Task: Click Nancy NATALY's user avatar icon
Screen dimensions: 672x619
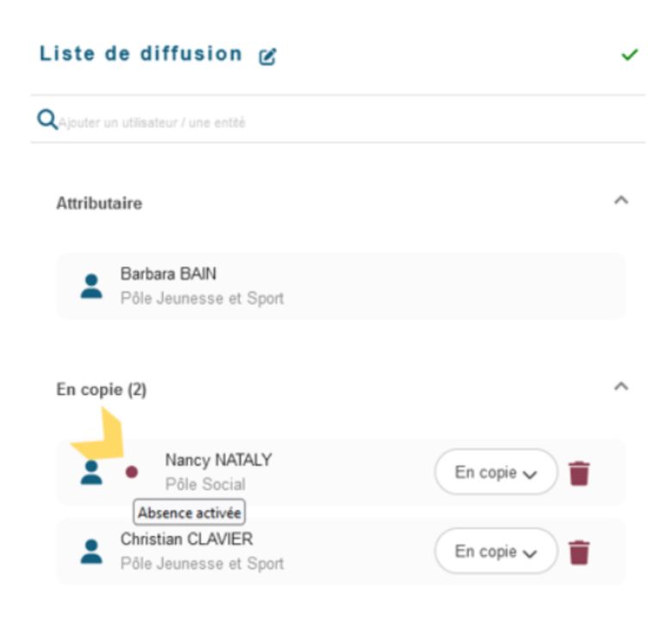Action: [91, 472]
